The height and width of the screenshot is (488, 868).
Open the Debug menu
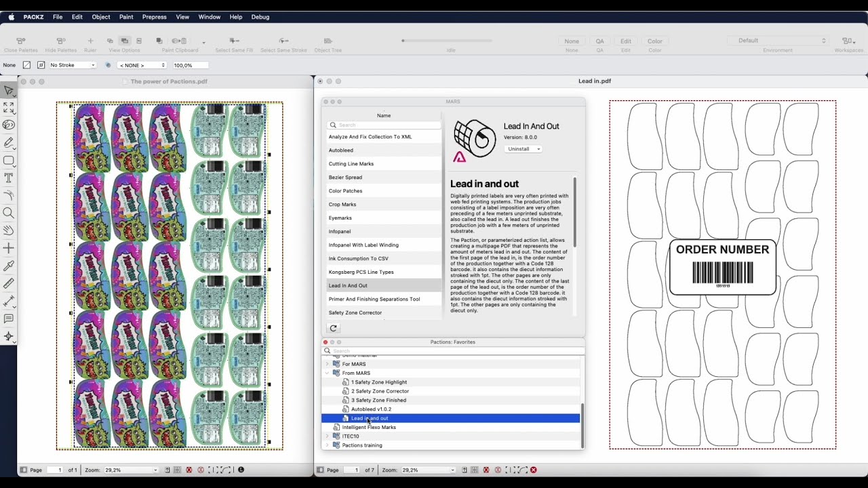tap(260, 17)
